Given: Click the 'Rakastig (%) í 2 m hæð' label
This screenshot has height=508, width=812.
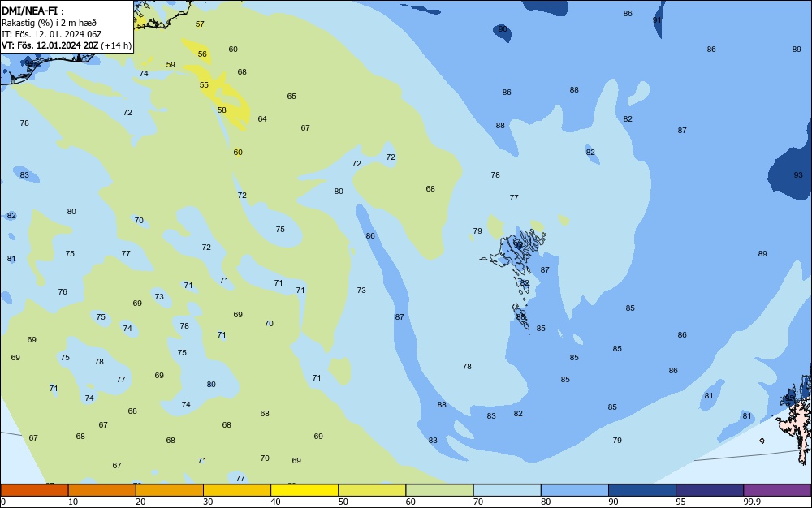Looking at the screenshot, I should pos(49,23).
